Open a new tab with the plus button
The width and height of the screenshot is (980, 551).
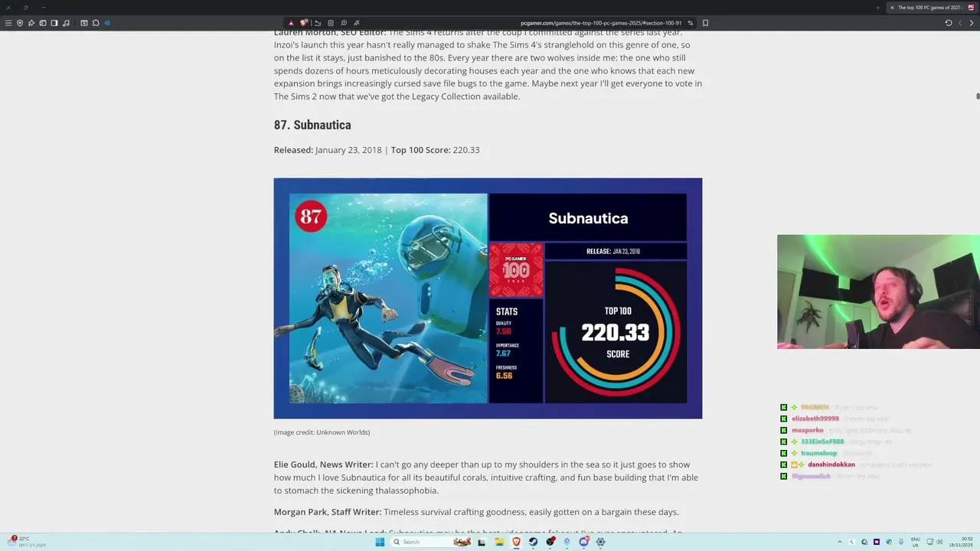pyautogui.click(x=878, y=8)
